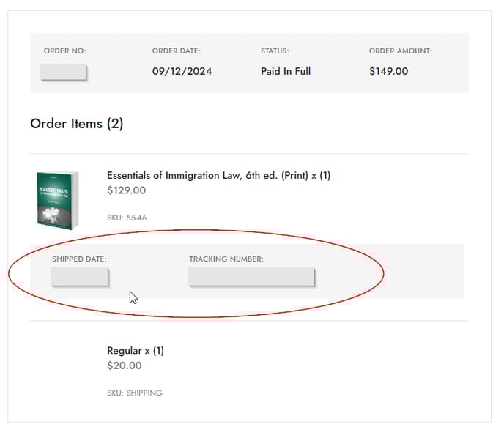Click the ORDER NO label
The image size is (504, 430).
click(x=64, y=51)
